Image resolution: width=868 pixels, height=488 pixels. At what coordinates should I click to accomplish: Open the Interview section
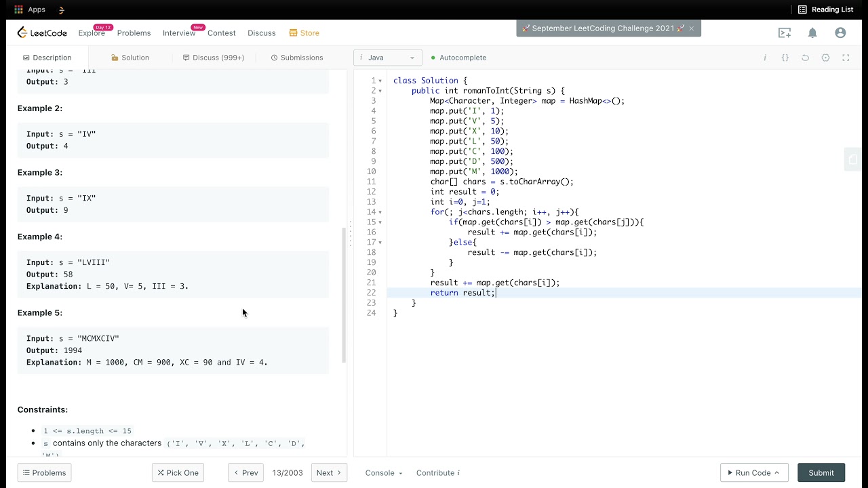coord(179,33)
